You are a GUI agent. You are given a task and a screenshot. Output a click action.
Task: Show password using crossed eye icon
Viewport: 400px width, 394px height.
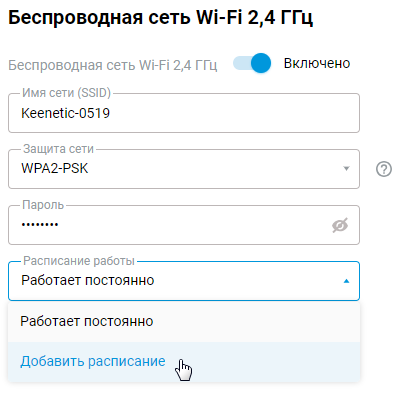coord(340,225)
